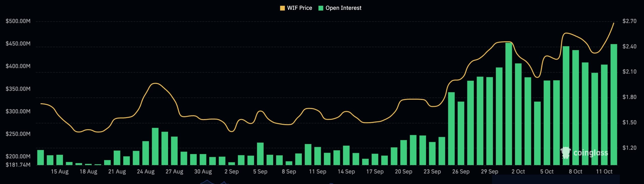Click the 26 Sep date label
644x184 pixels.
click(x=461, y=172)
